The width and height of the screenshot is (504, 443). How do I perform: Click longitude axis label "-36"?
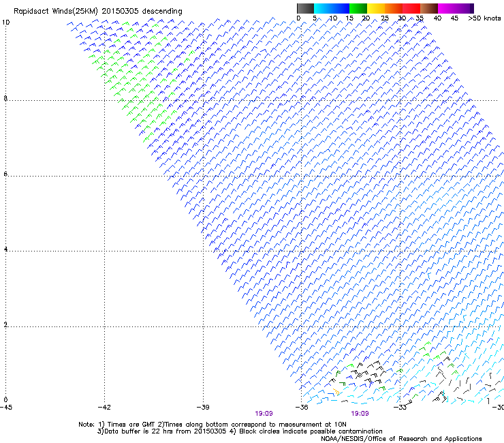(x=302, y=408)
